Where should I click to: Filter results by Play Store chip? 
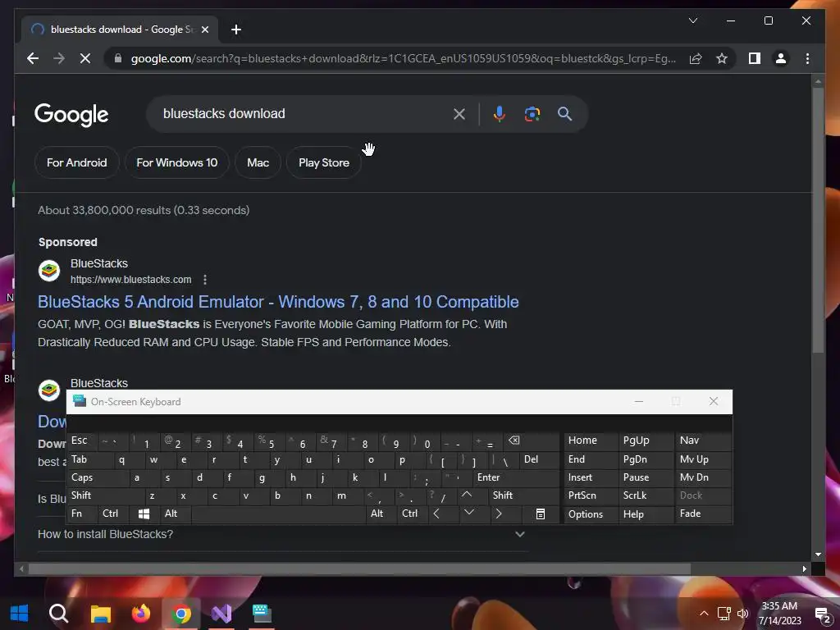point(323,162)
